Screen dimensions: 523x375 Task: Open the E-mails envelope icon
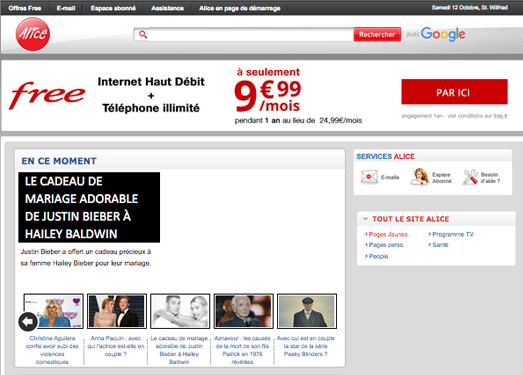pyautogui.click(x=369, y=177)
